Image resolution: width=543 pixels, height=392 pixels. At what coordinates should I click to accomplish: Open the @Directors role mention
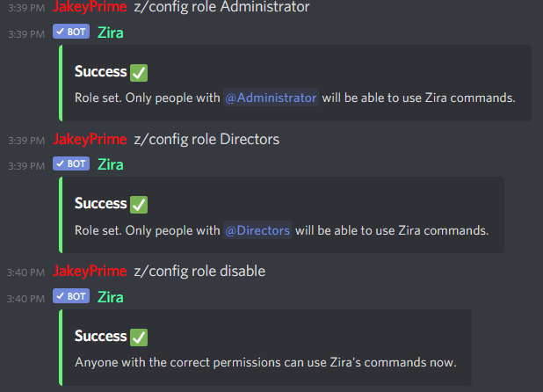[x=257, y=230]
